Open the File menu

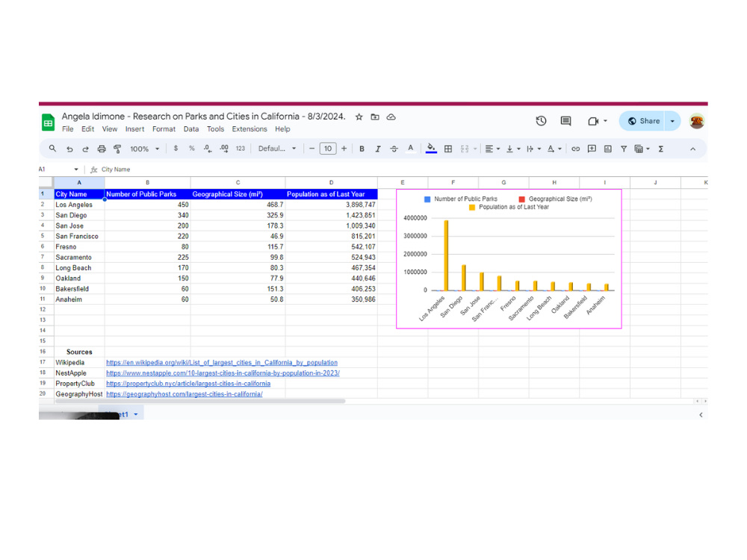(x=68, y=129)
